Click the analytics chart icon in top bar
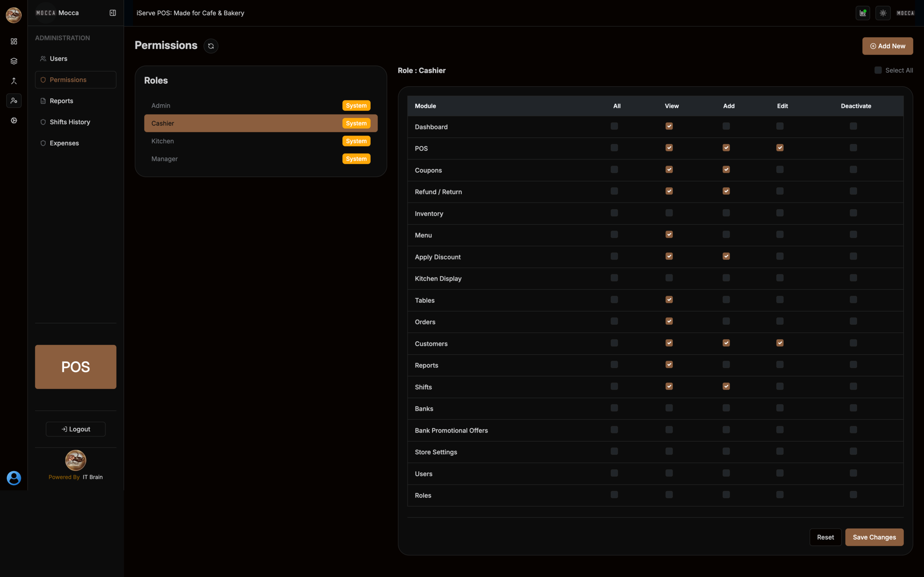This screenshot has width=924, height=577. 863,13
